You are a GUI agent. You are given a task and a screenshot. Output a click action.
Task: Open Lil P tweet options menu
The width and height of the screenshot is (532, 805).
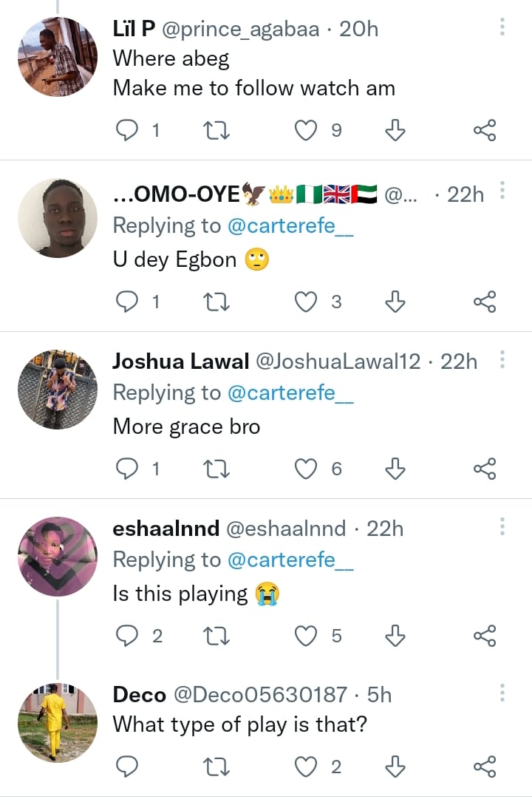[502, 28]
